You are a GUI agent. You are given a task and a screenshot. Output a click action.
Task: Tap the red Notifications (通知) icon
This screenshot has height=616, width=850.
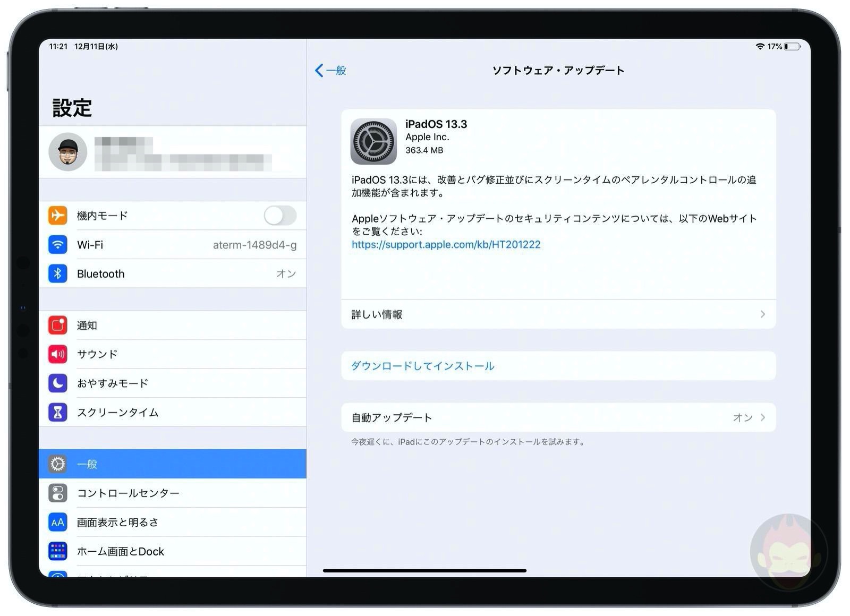58,325
